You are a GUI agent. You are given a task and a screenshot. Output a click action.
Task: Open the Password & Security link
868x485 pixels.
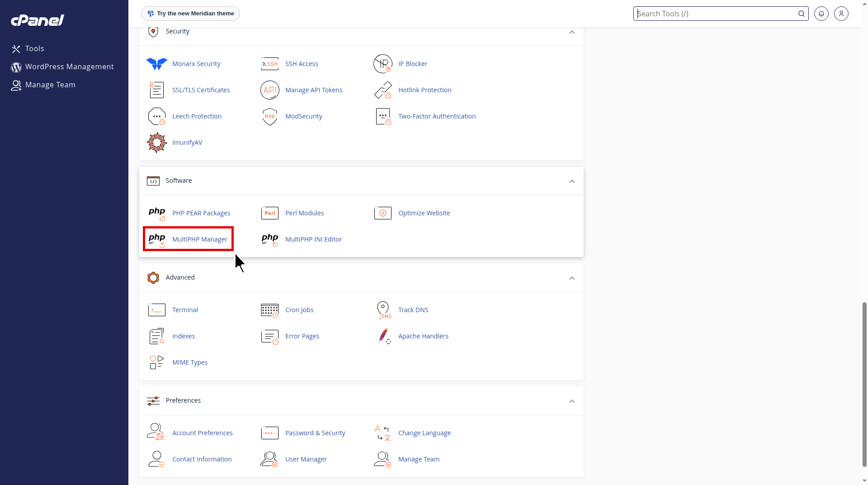(315, 433)
